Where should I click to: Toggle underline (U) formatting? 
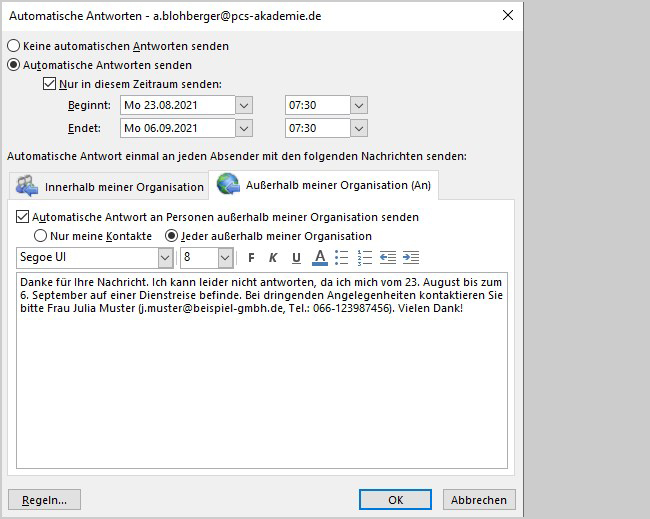[296, 257]
